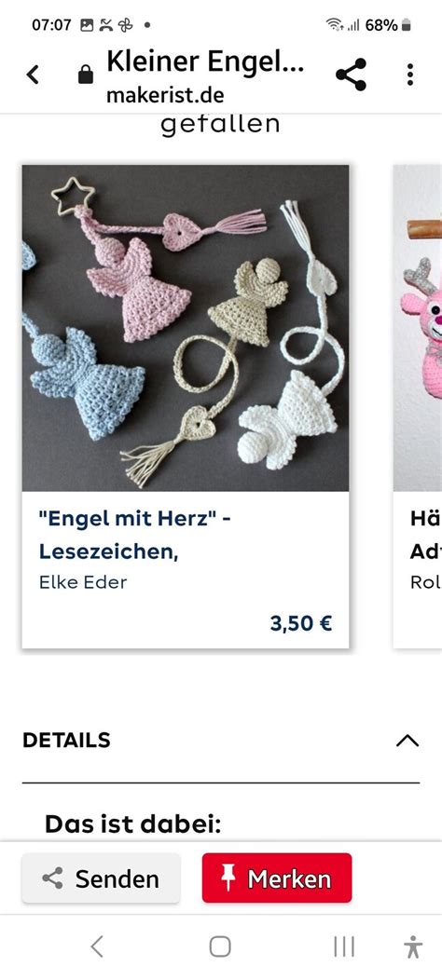This screenshot has width=442, height=980.
Task: Click the Senden share button
Action: (102, 878)
